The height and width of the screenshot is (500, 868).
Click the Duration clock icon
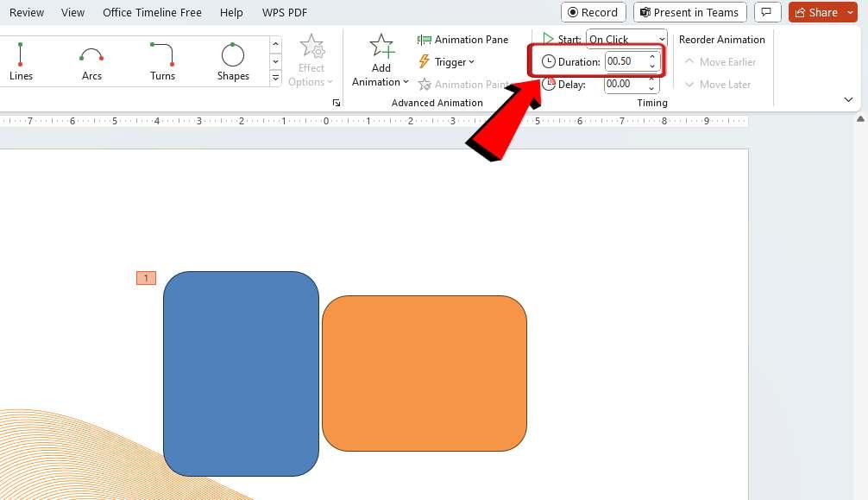click(x=550, y=61)
